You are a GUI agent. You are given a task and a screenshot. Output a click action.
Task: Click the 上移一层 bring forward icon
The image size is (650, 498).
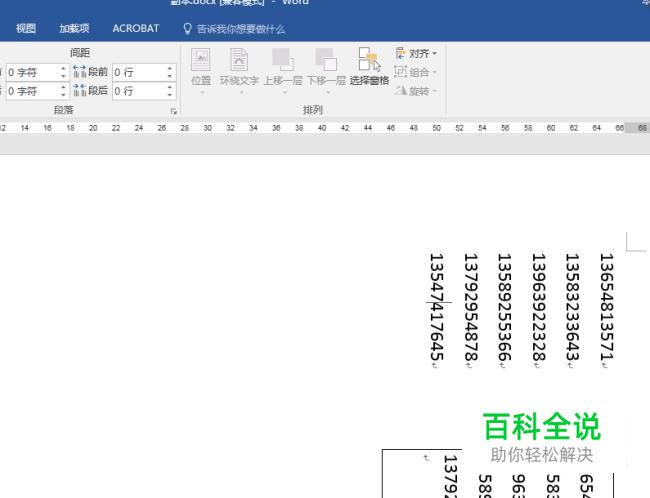click(x=283, y=60)
